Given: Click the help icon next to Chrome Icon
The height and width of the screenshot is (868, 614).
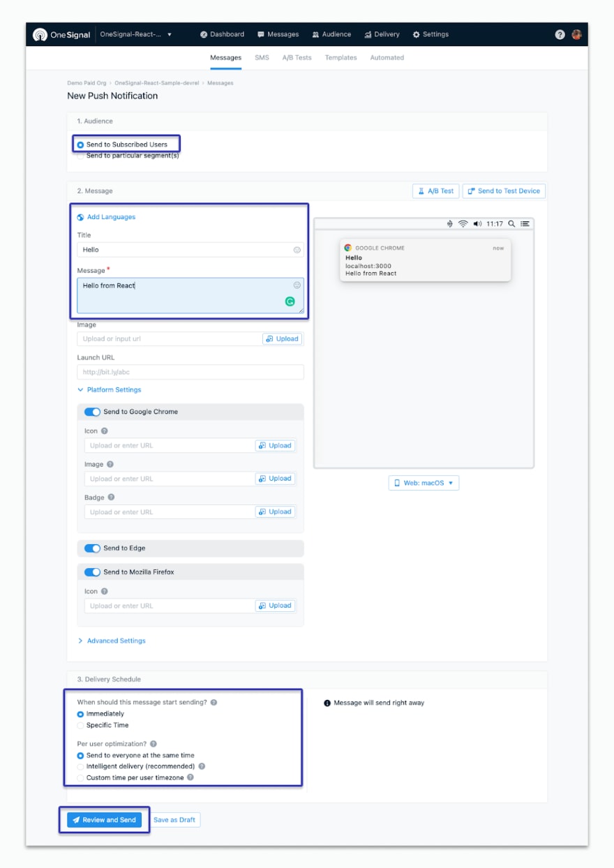Looking at the screenshot, I should (104, 431).
